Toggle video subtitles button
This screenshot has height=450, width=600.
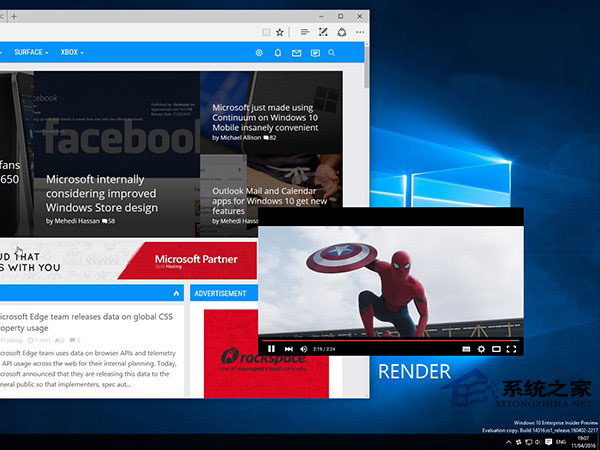466,349
